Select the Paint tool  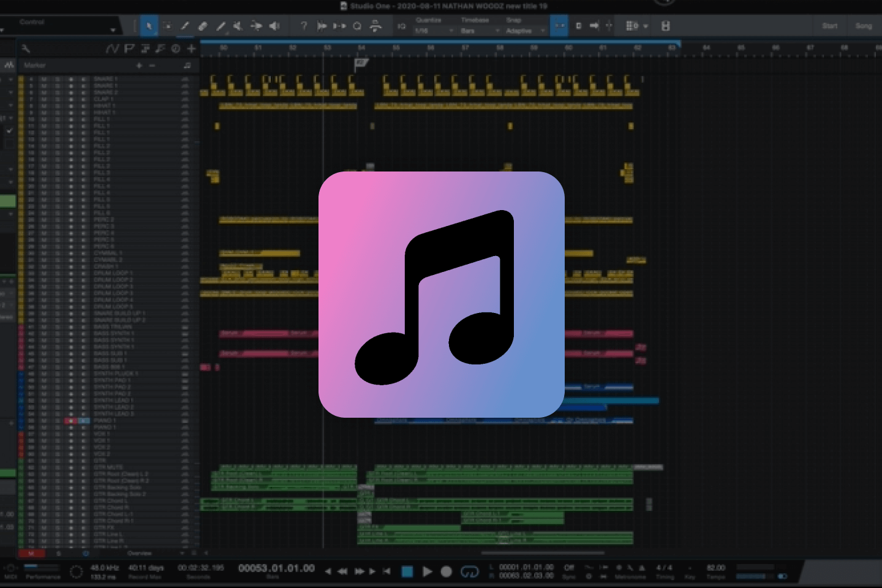pyautogui.click(x=221, y=26)
